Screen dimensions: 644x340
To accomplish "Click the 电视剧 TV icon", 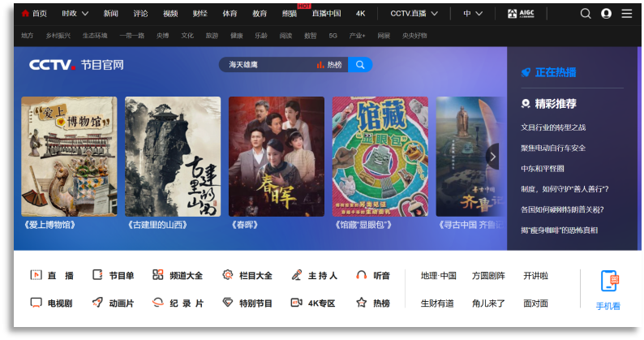I will point(36,303).
